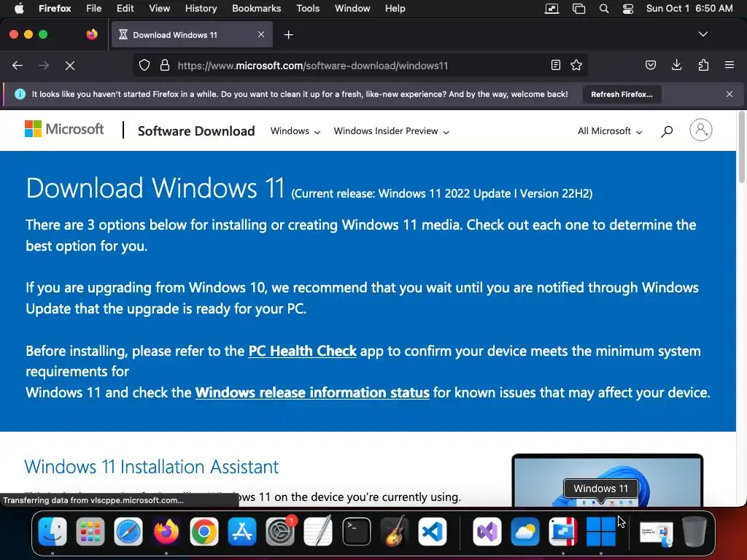Open Spotlight search in menu bar
Image resolution: width=747 pixels, height=560 pixels.
(603, 9)
